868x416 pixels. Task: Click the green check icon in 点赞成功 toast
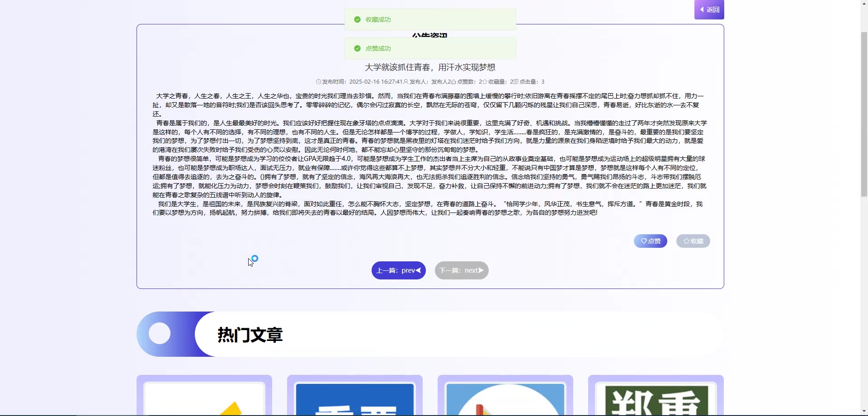(x=357, y=48)
